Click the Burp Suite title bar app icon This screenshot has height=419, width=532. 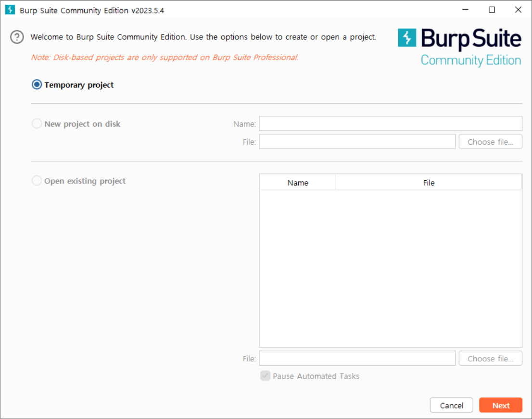coord(10,10)
